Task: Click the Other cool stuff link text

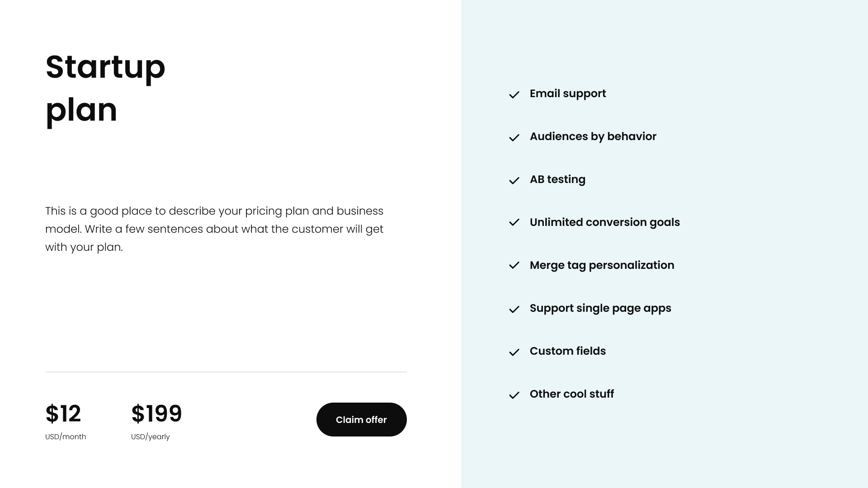Action: pyautogui.click(x=572, y=394)
